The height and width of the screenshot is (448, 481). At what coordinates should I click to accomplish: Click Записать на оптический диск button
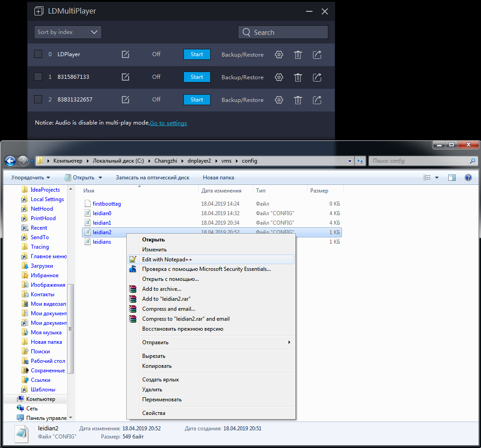click(x=153, y=178)
